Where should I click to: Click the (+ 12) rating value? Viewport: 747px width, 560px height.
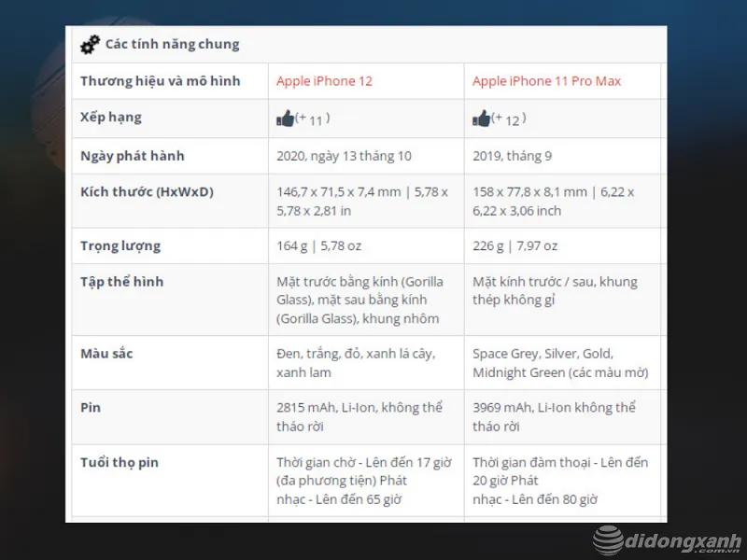coord(509,119)
